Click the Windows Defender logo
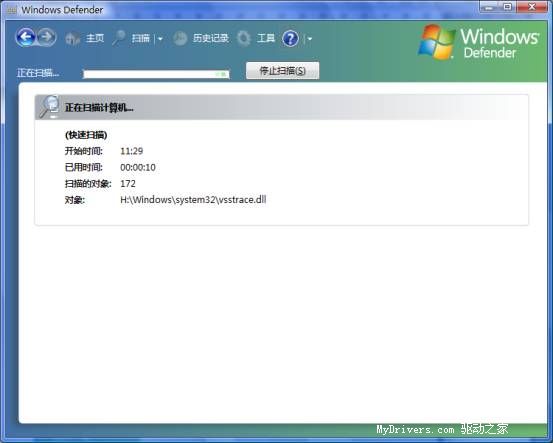553x443 pixels. [478, 42]
